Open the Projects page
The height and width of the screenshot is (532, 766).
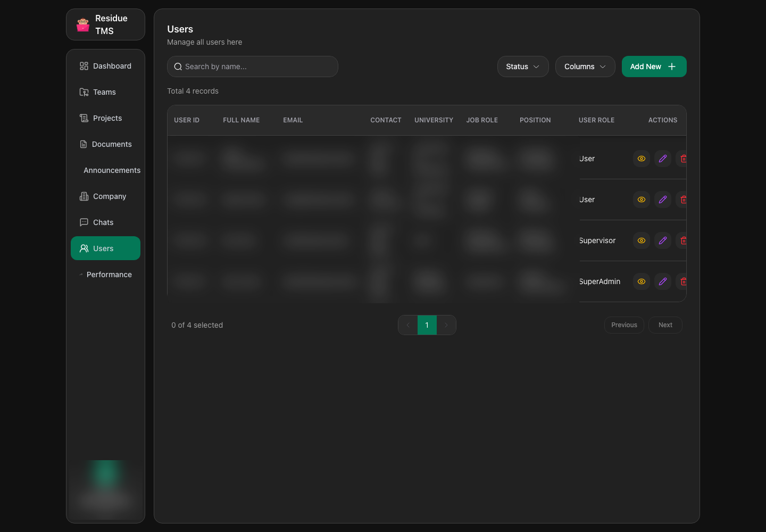[105, 118]
